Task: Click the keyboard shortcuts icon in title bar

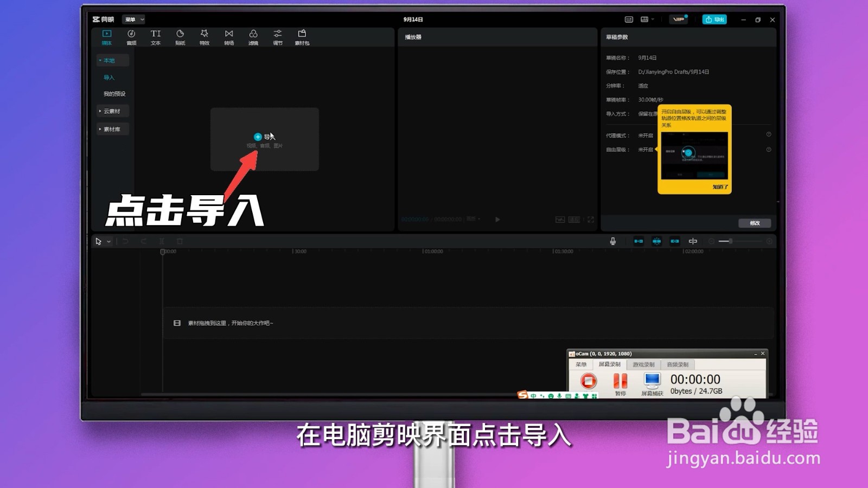Action: (x=629, y=20)
